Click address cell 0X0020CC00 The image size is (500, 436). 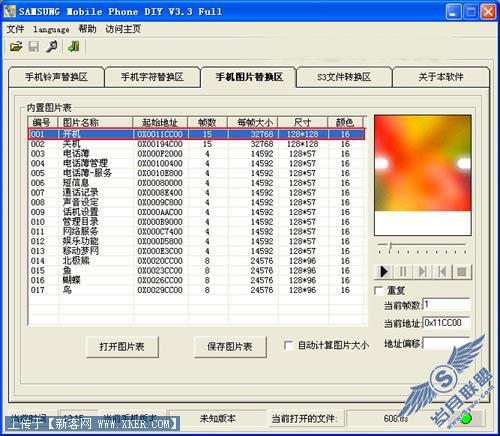point(160,261)
